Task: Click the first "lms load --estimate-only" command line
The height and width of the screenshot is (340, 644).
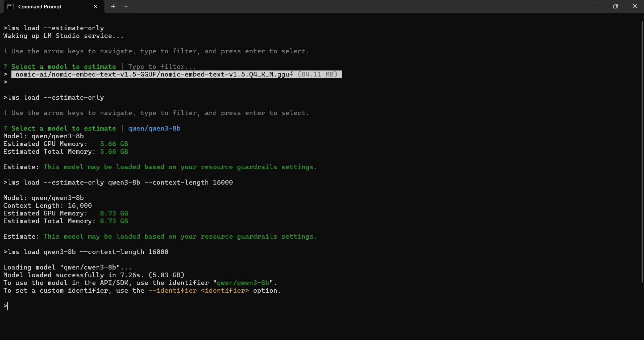Action: [x=54, y=28]
